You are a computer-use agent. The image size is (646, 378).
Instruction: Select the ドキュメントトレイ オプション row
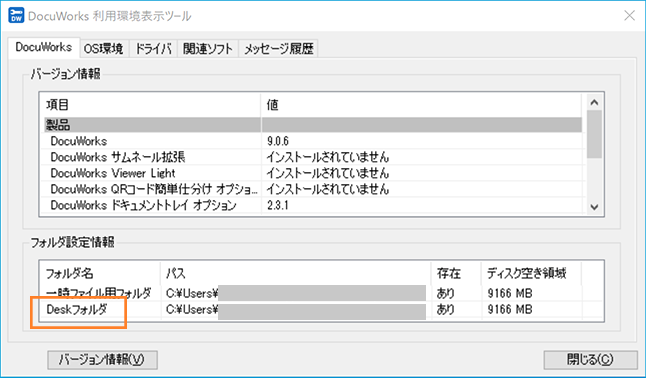pos(312,205)
